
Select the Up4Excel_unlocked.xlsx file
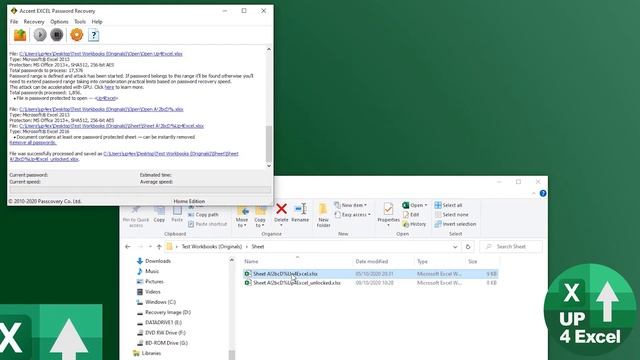pos(371,283)
